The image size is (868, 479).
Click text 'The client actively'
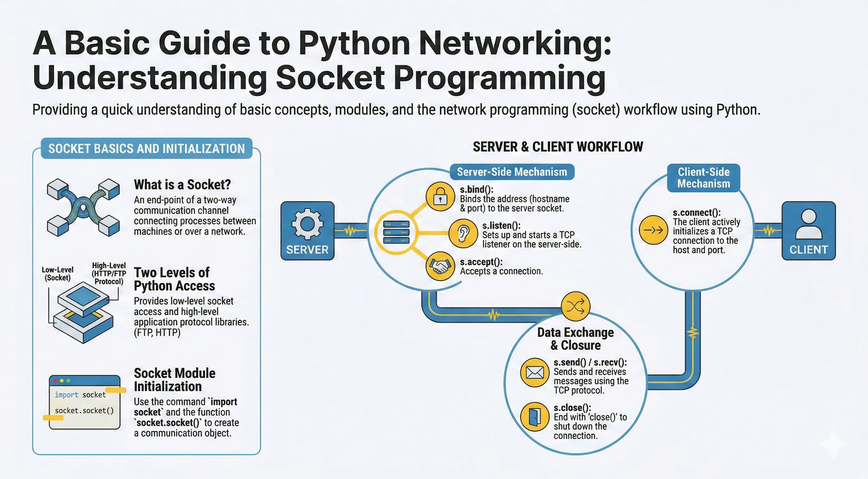pos(706,222)
